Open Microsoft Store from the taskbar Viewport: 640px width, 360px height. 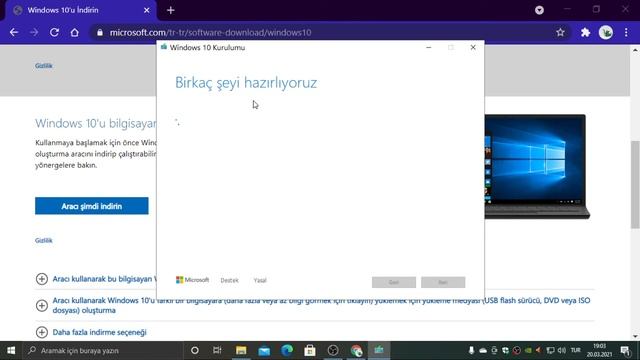pyautogui.click(x=310, y=351)
